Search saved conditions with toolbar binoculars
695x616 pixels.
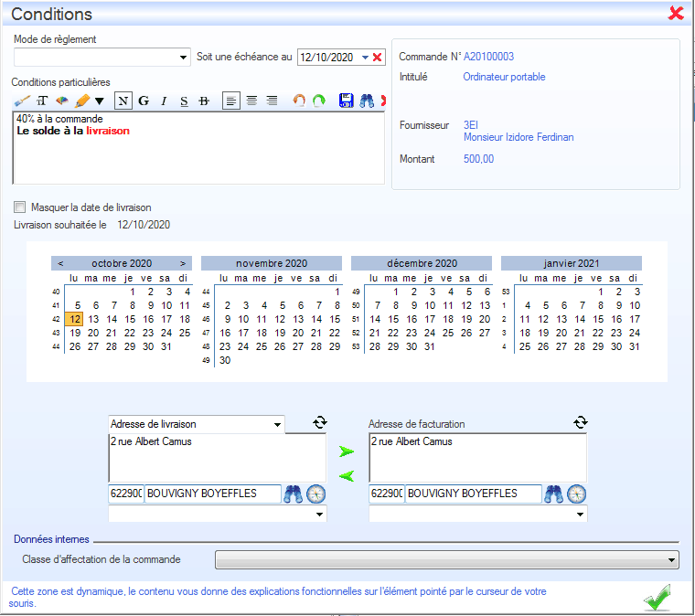pos(367,101)
